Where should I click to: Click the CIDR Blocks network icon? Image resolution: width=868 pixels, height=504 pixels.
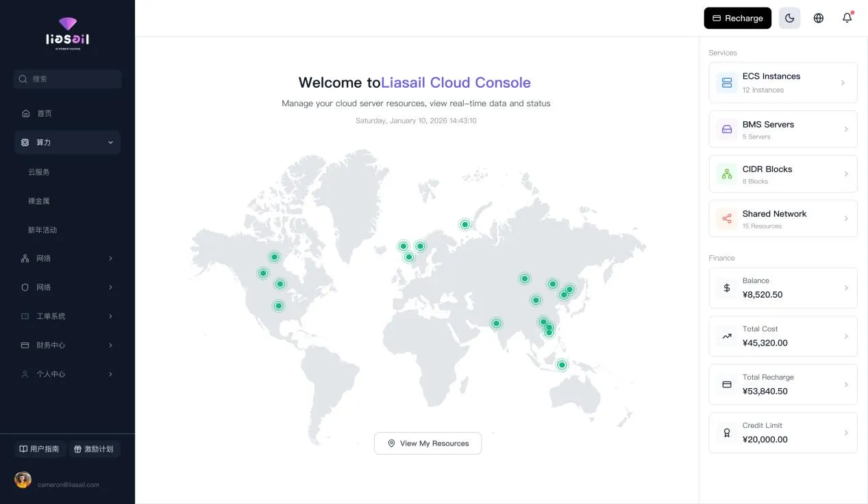(727, 174)
